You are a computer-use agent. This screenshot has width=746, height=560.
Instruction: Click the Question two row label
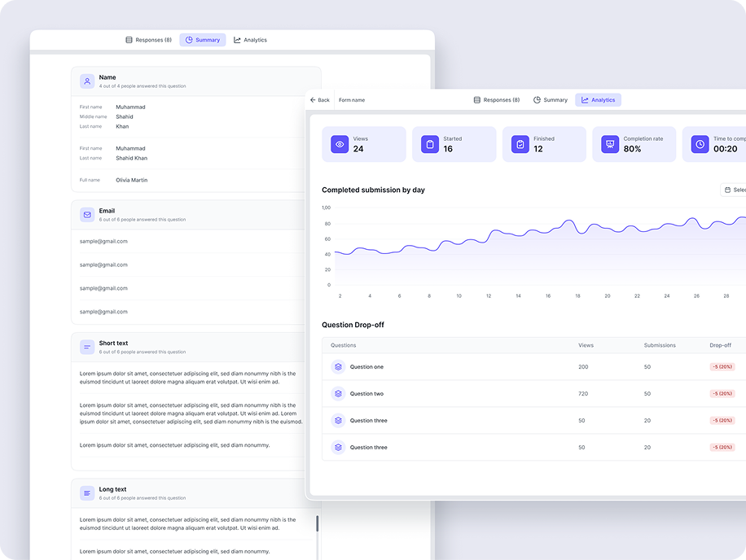click(x=366, y=394)
